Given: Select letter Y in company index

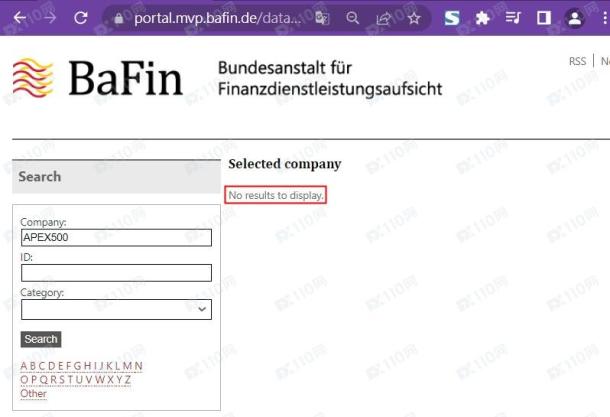Looking at the screenshot, I should (x=119, y=379).
